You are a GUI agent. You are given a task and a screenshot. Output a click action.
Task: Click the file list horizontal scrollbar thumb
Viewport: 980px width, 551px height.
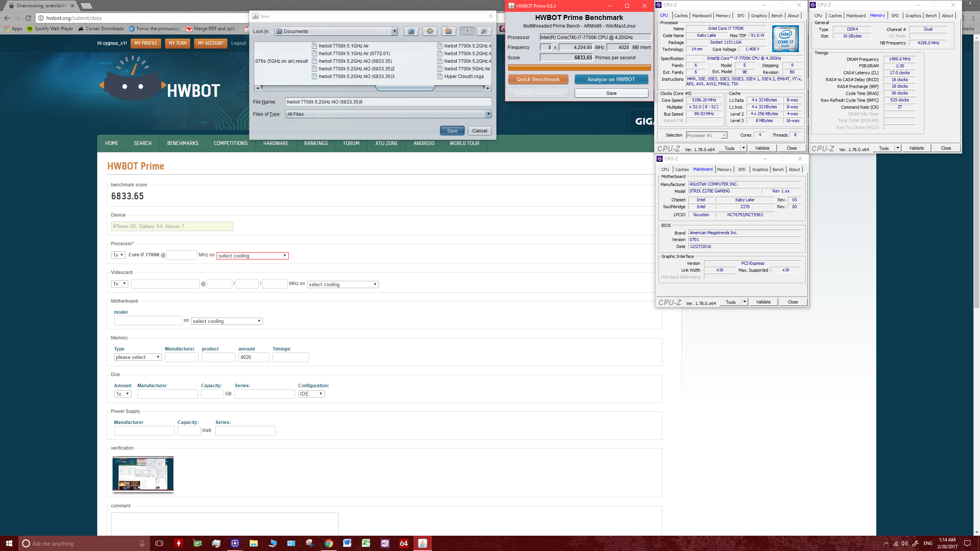click(x=405, y=88)
